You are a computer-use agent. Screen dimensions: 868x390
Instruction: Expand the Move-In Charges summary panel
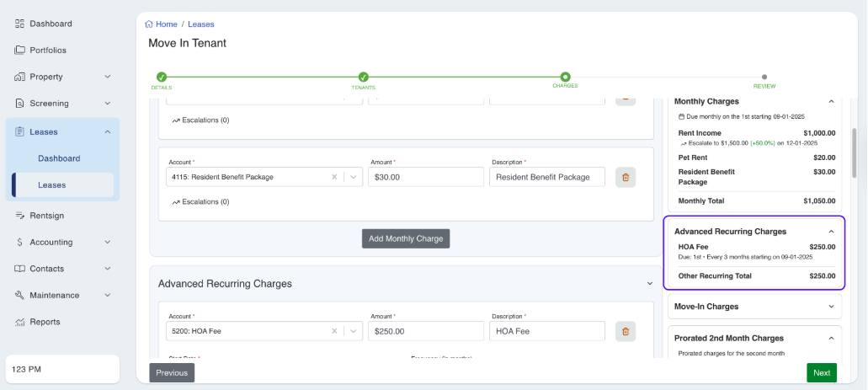[831, 307]
